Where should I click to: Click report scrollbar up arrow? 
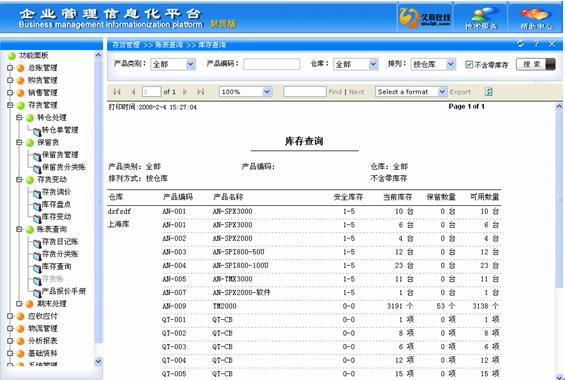pos(559,106)
